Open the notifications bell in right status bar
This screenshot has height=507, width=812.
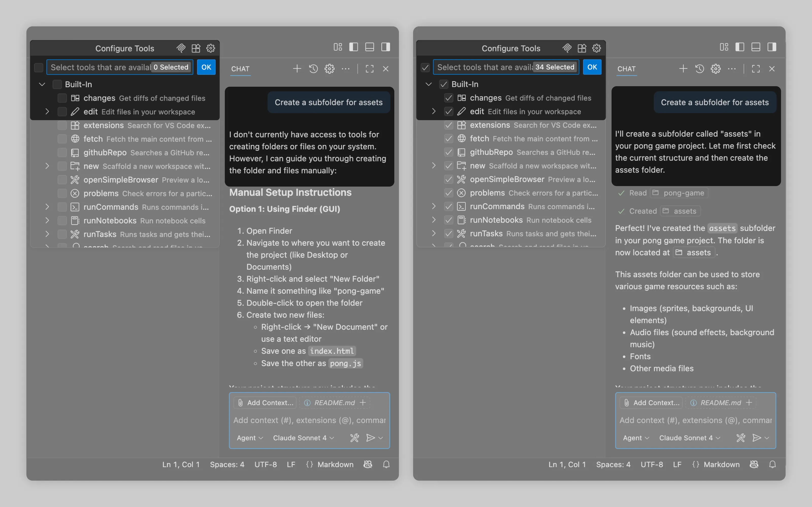pos(772,464)
